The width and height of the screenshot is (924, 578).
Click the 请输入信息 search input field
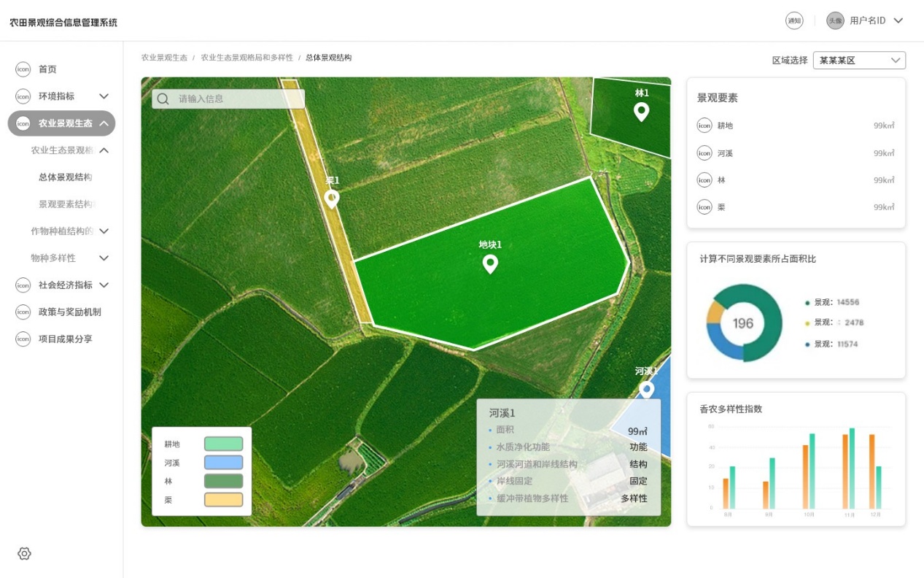(x=237, y=99)
